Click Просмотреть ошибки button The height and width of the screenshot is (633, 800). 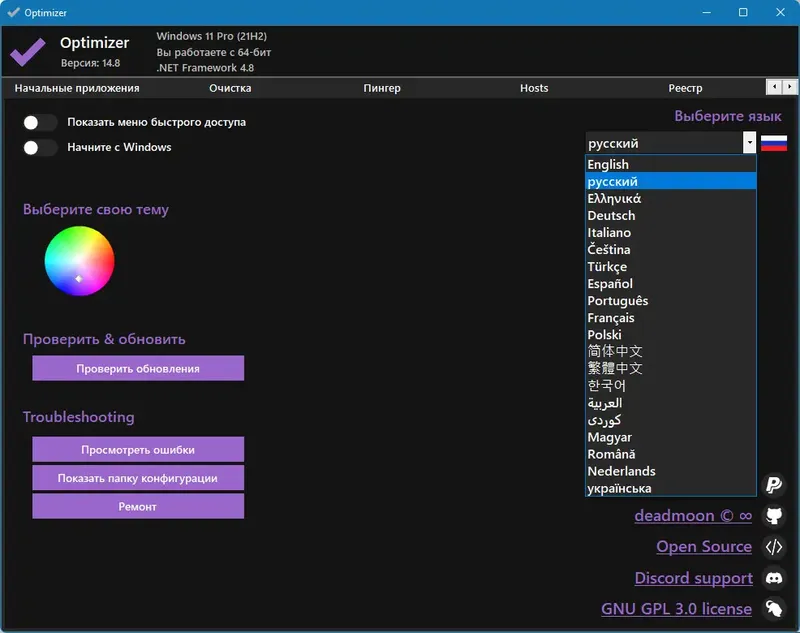point(138,449)
